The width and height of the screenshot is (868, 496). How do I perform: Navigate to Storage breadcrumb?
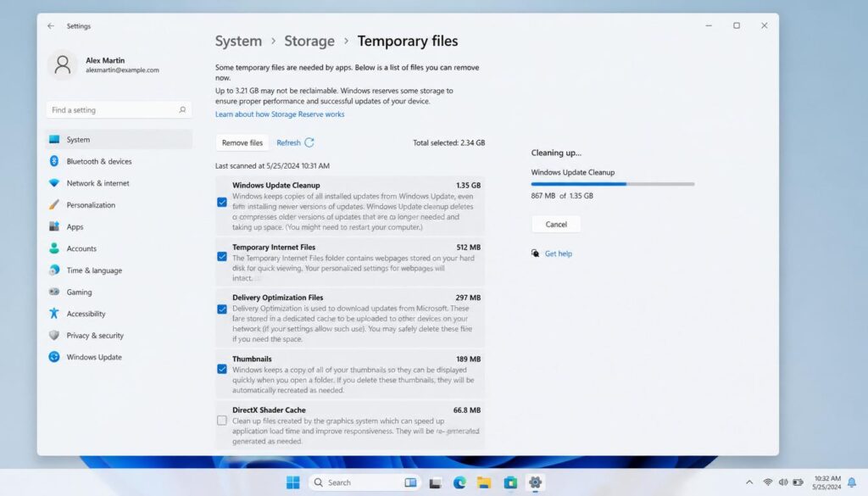pyautogui.click(x=309, y=41)
